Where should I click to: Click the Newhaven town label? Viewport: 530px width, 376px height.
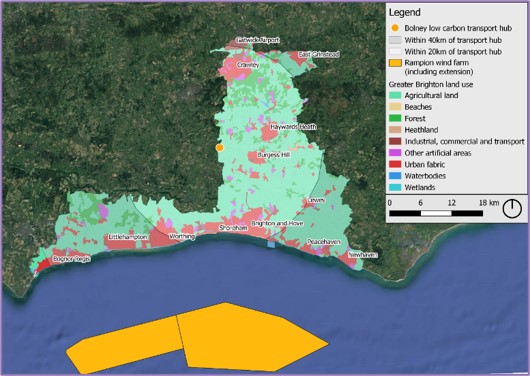363,255
